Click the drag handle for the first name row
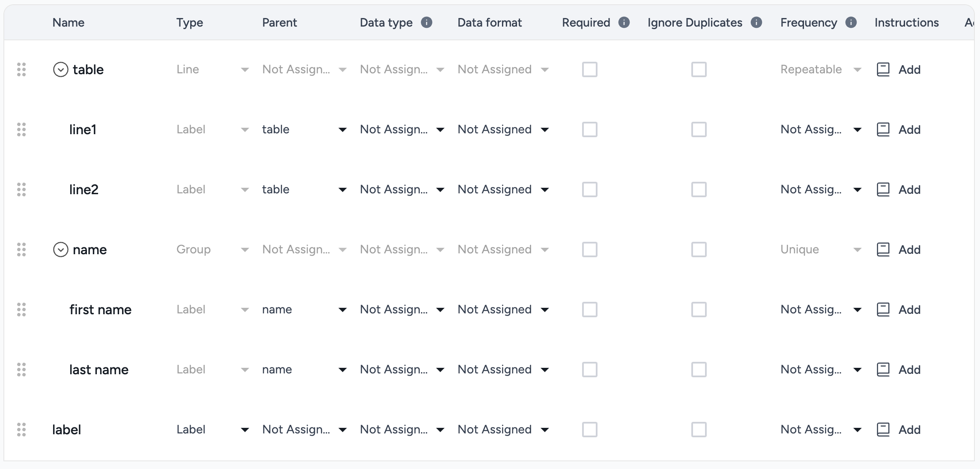 (21, 310)
